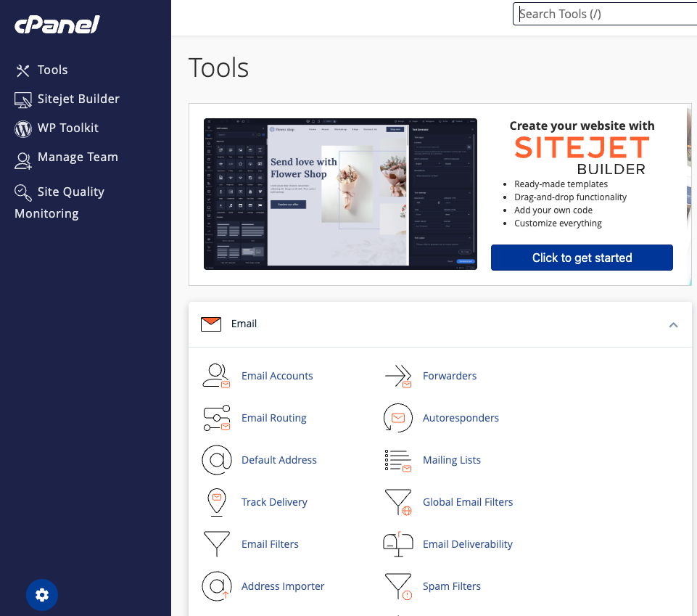
Task: Collapse the Email section
Action: click(673, 325)
